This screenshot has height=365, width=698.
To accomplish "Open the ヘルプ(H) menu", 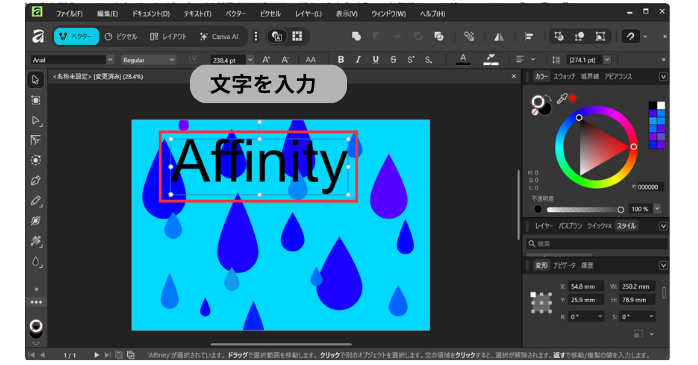I will pyautogui.click(x=432, y=14).
